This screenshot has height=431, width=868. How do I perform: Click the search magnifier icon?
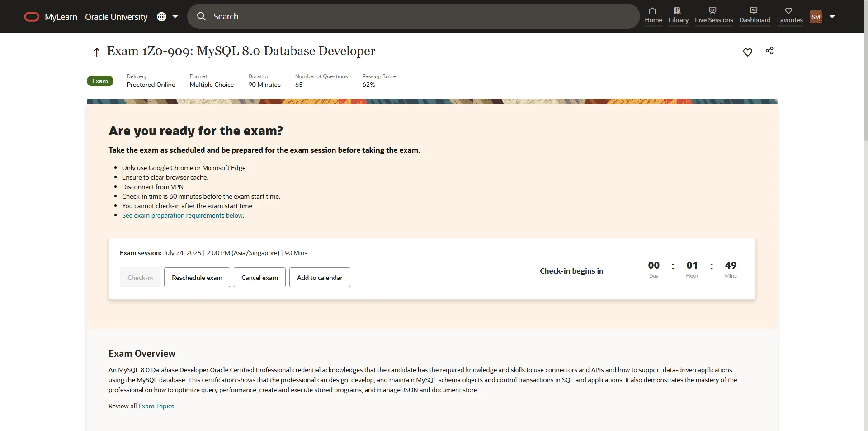tap(201, 16)
